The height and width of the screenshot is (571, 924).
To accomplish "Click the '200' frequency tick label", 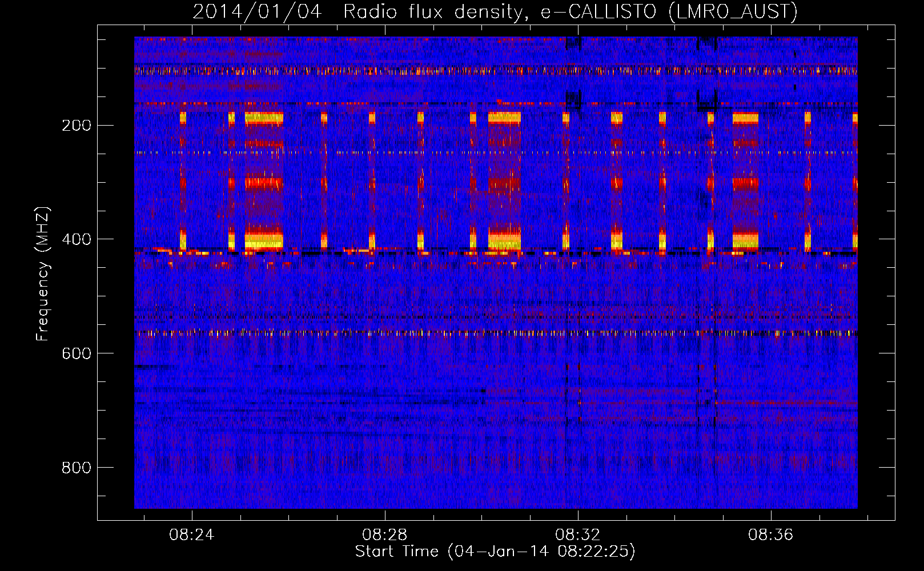I will pyautogui.click(x=77, y=125).
